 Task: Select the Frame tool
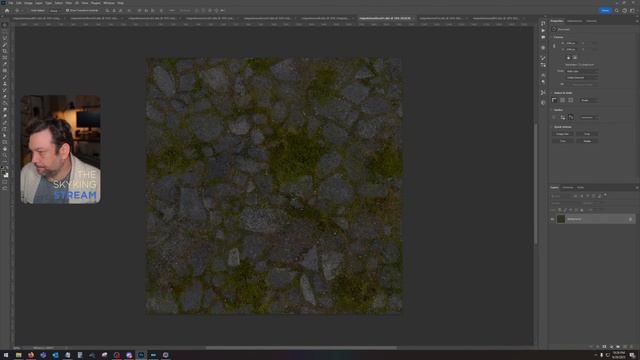pos(5,58)
